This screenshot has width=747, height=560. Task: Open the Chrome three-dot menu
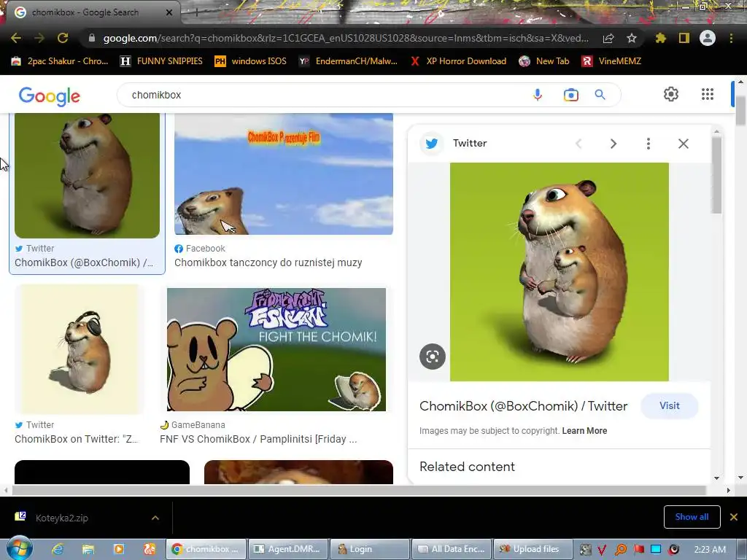point(731,38)
